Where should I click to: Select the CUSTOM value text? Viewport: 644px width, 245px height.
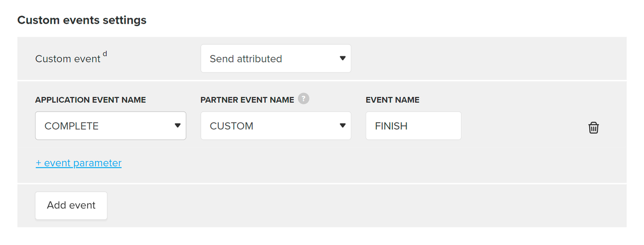point(231,126)
